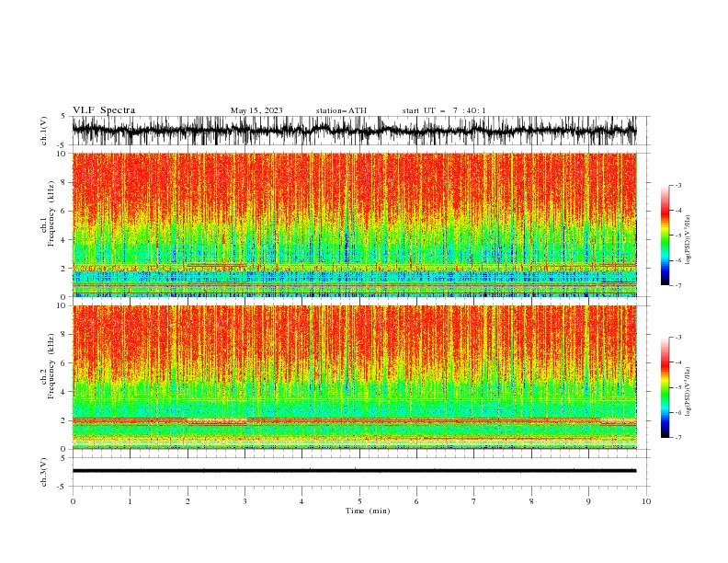Click the 'ch.3(V)' waveform axis label
The image size is (728, 563).
44,472
